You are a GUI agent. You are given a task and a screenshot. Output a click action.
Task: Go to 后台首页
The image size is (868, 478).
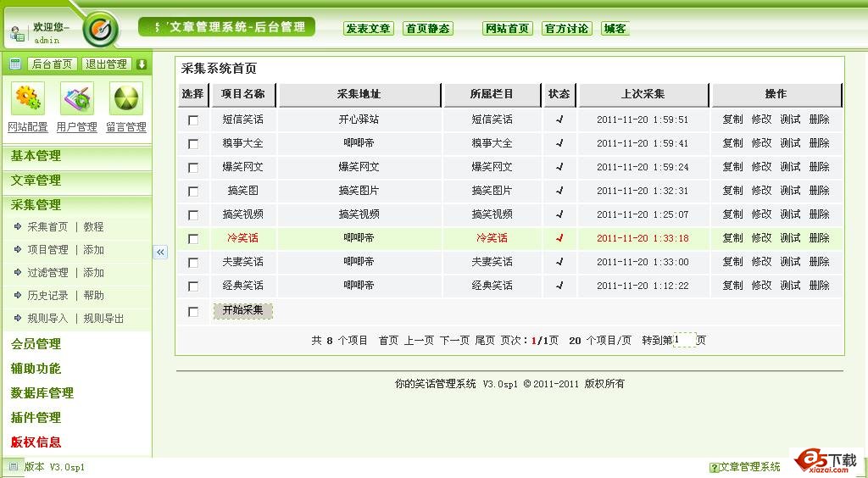52,64
